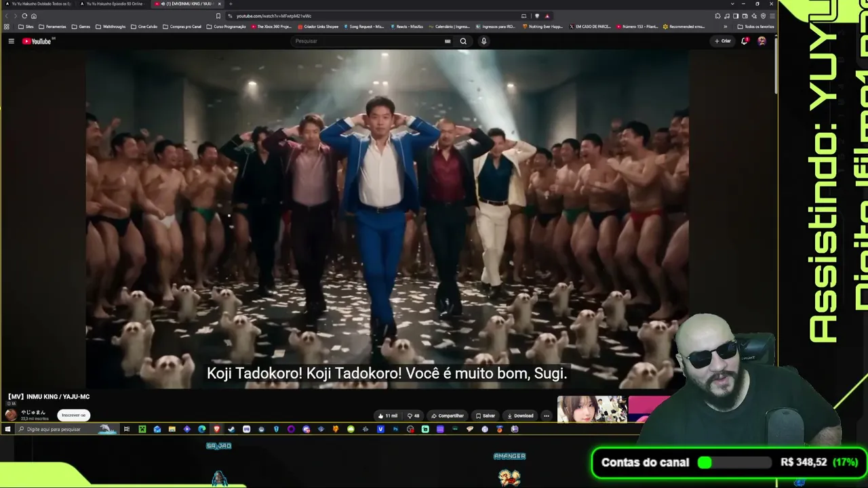Bookmark this page from the address bar
This screenshot has width=868, height=488.
218,16
